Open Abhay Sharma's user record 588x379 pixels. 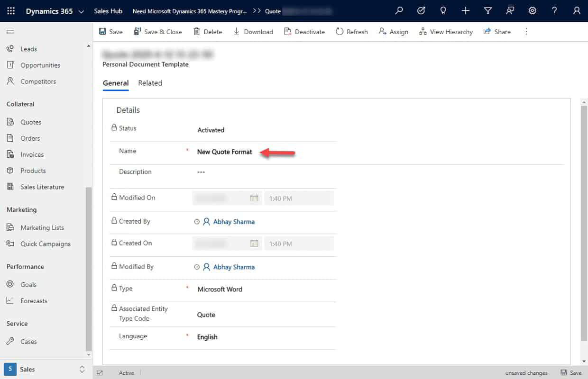tap(234, 221)
